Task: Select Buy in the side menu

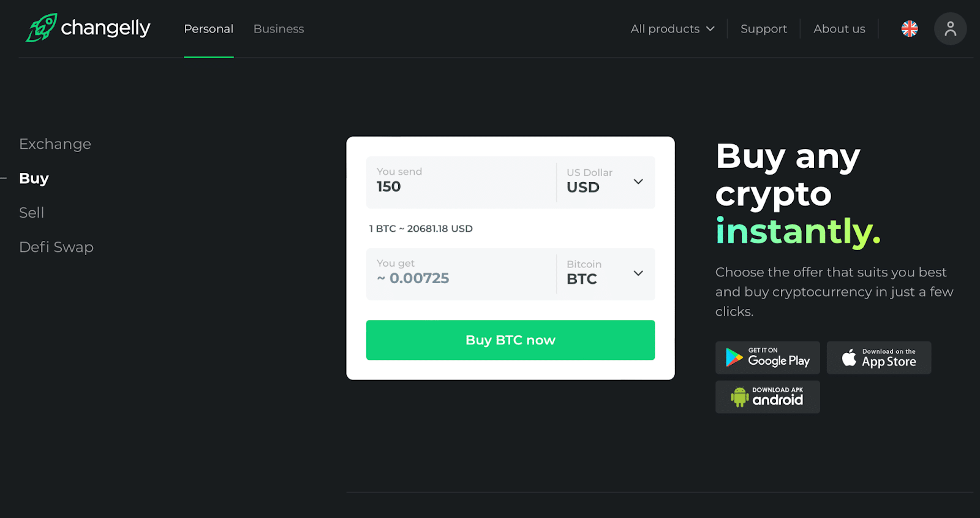Action: [x=34, y=178]
